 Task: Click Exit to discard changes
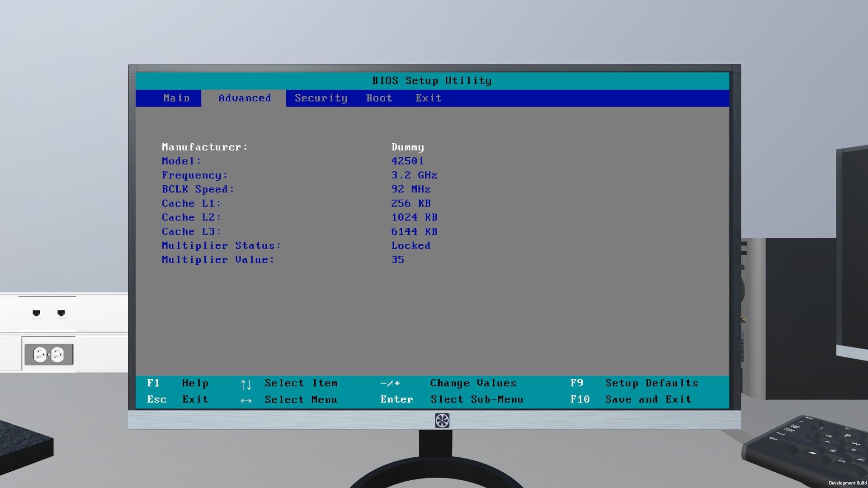[x=428, y=98]
